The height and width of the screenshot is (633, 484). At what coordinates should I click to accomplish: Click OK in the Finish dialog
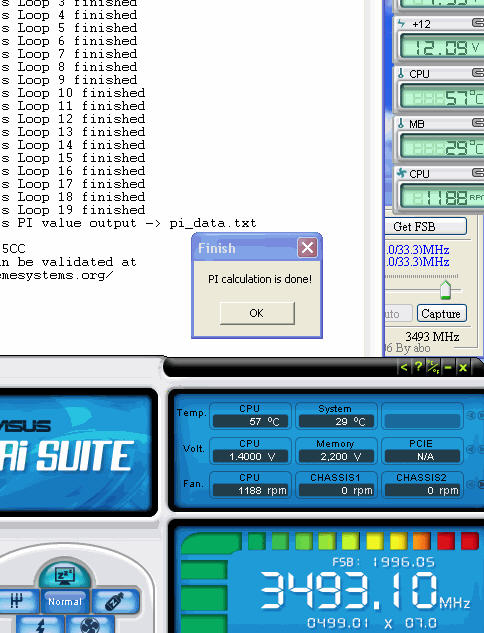coord(257,313)
